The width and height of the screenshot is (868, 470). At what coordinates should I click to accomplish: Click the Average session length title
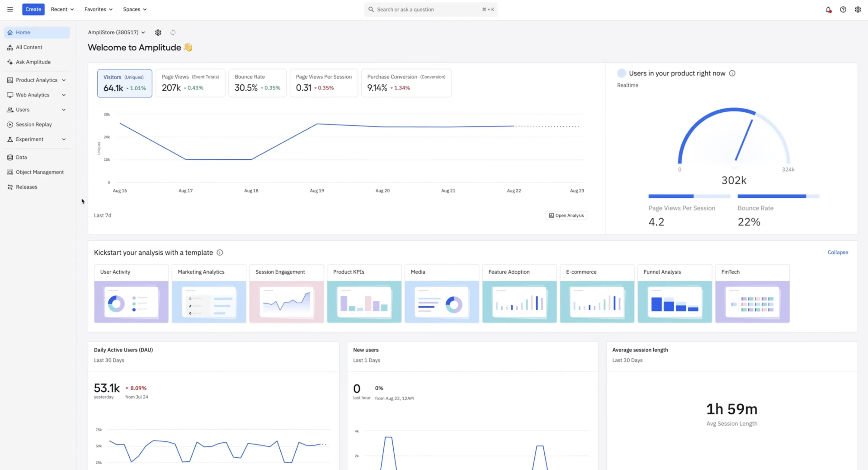click(640, 350)
